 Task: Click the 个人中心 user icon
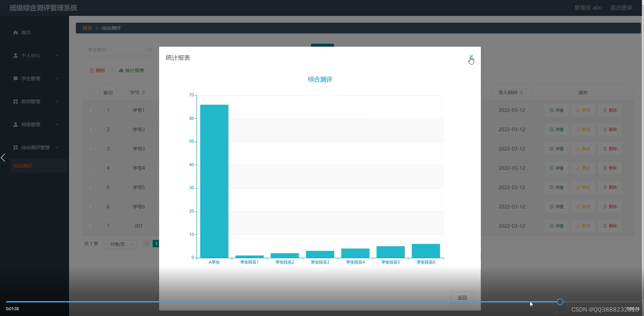pyautogui.click(x=16, y=55)
